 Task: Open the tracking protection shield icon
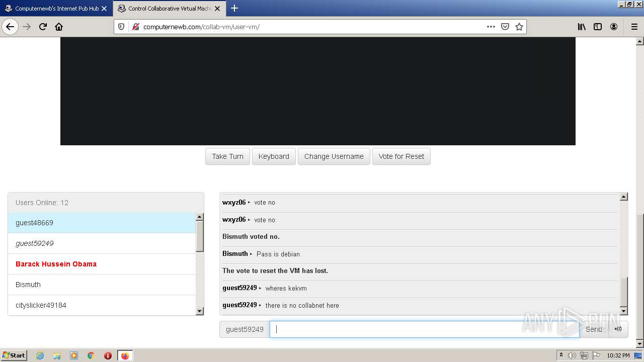pos(121,27)
